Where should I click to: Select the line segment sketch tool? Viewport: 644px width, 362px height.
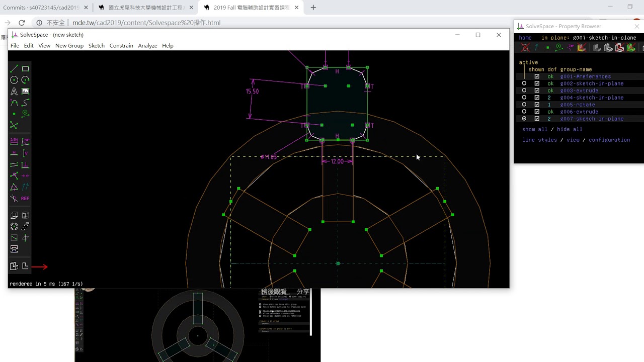[x=14, y=68]
